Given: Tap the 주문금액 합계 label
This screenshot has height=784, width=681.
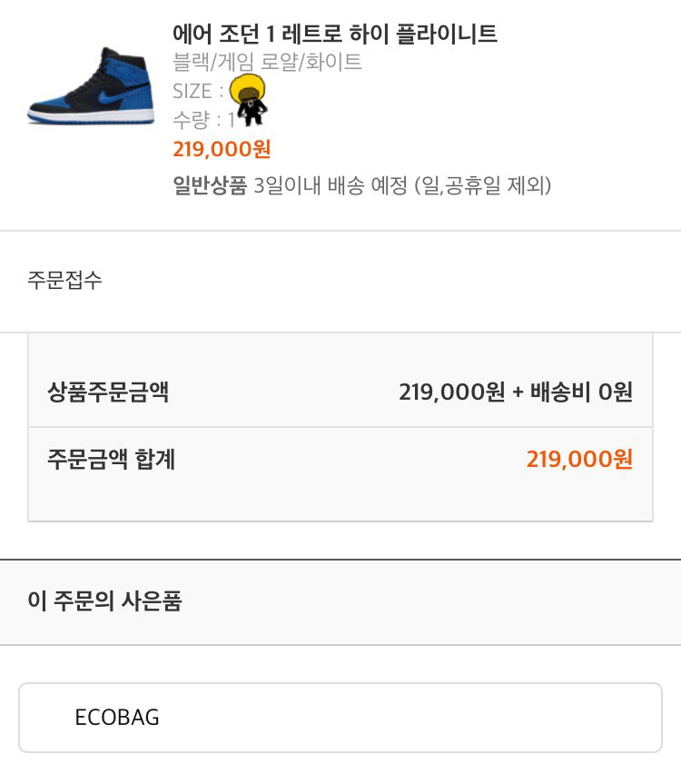Looking at the screenshot, I should [x=111, y=460].
